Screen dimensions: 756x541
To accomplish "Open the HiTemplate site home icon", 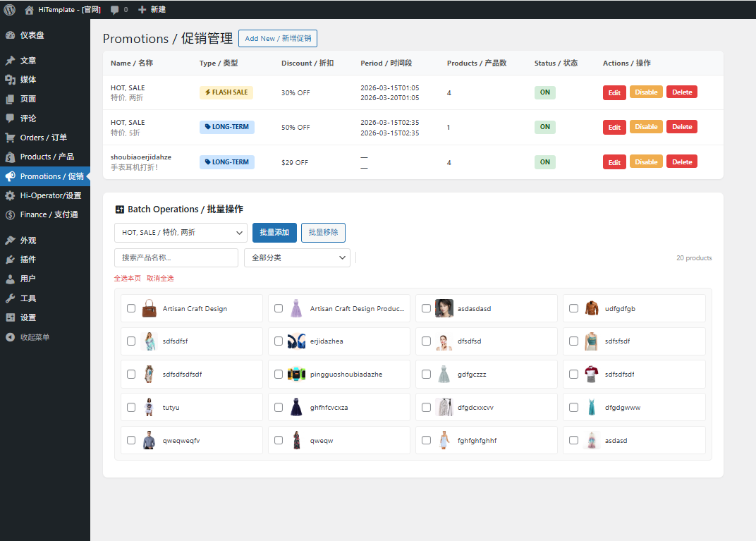I will (x=29, y=10).
